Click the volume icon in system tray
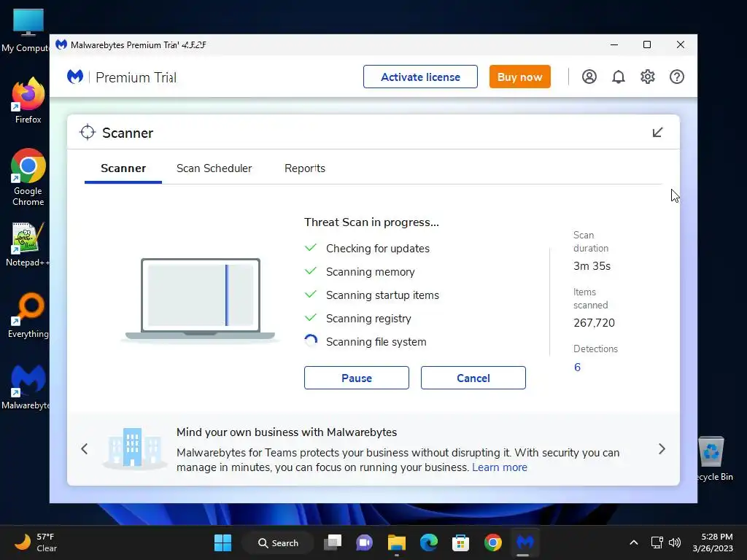 click(x=675, y=542)
